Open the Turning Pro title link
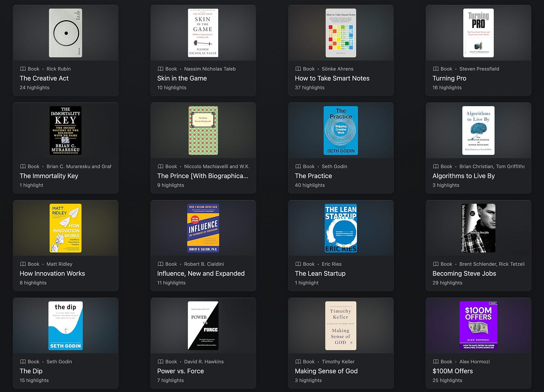Screen dimensions: 544x392 (449, 78)
